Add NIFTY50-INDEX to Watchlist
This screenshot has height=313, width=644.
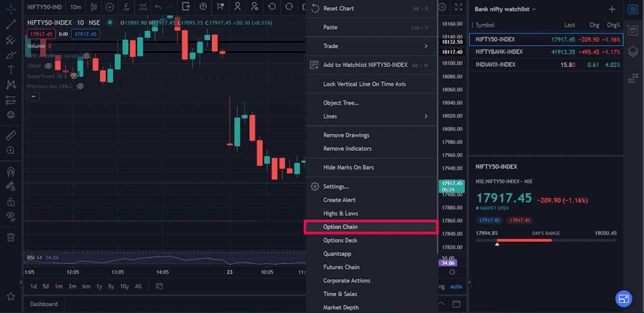coord(371,65)
